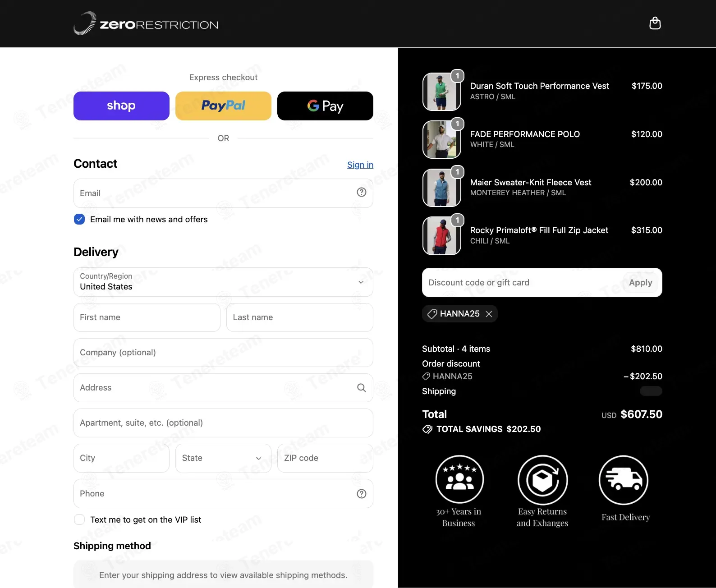Screen dimensions: 716x588
Task: Open the Duran Soft Touch Vest thumbnail
Action: (x=441, y=92)
